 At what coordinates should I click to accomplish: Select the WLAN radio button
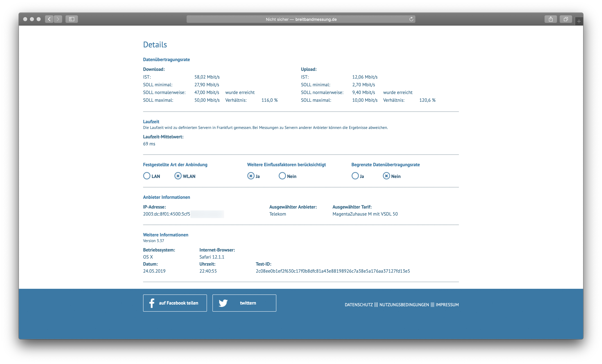coord(178,176)
